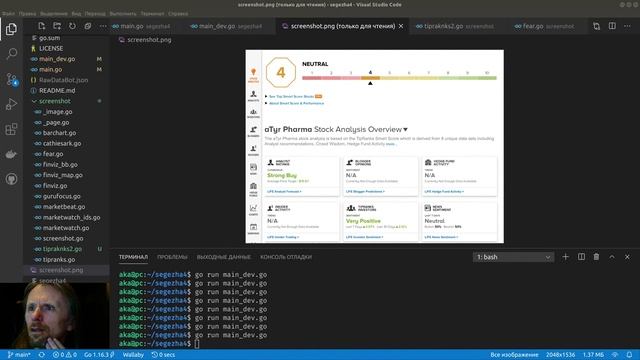
Task: Click 0 secs timer in status bar
Action: click(x=163, y=355)
